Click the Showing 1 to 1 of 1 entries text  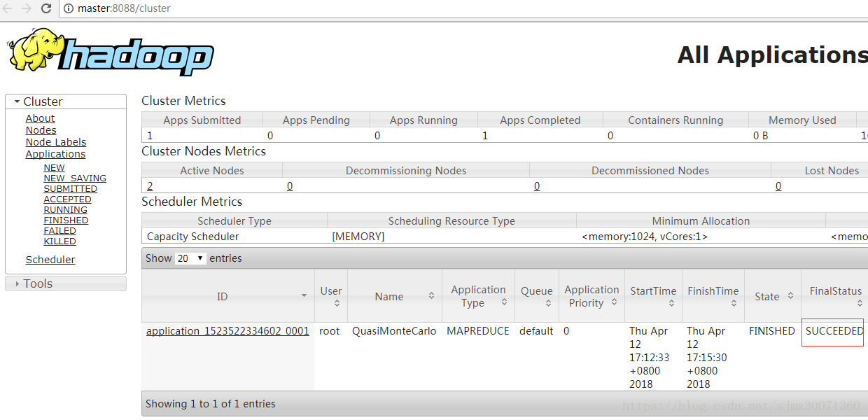[x=211, y=404]
